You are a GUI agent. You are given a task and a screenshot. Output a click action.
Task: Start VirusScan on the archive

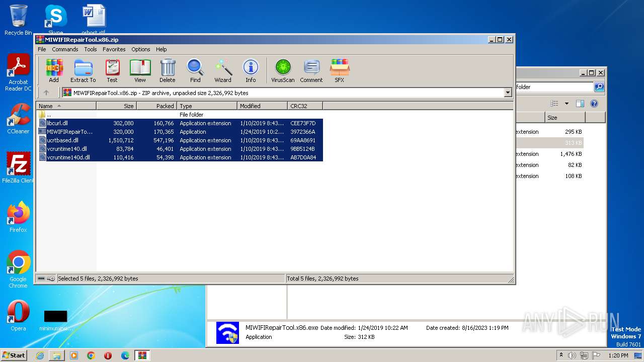tap(283, 70)
